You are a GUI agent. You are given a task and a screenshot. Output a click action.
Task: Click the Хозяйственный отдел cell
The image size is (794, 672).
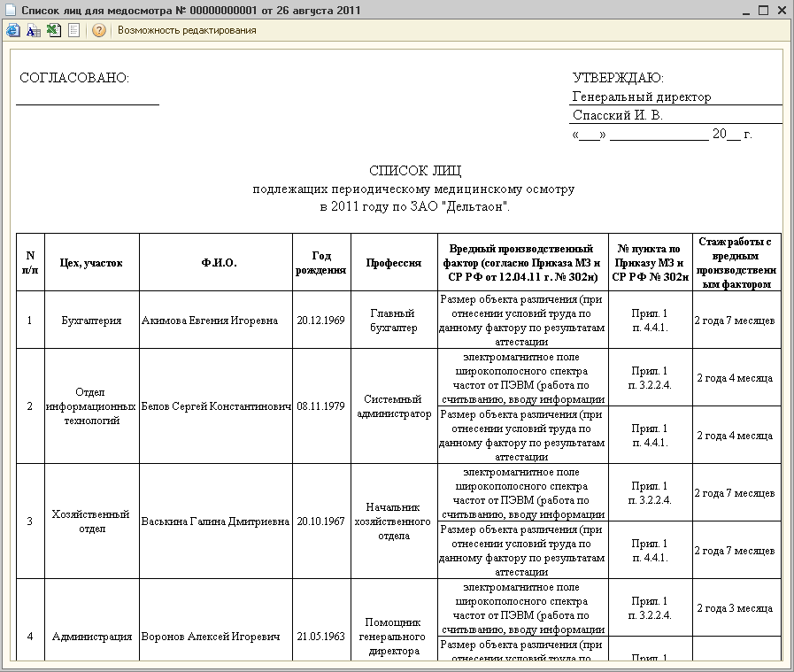tap(92, 521)
